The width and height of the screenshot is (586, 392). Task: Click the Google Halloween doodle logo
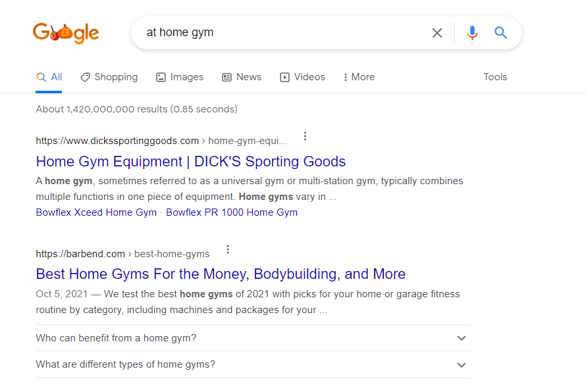66,33
